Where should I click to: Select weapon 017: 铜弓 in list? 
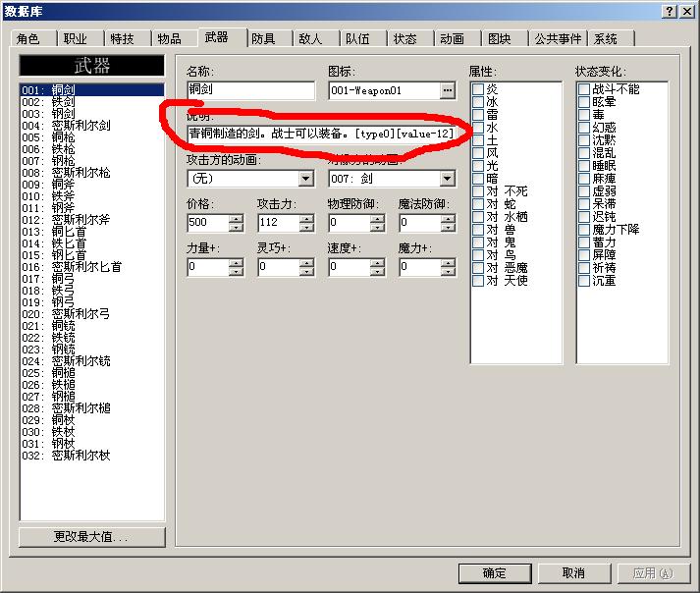click(x=92, y=279)
